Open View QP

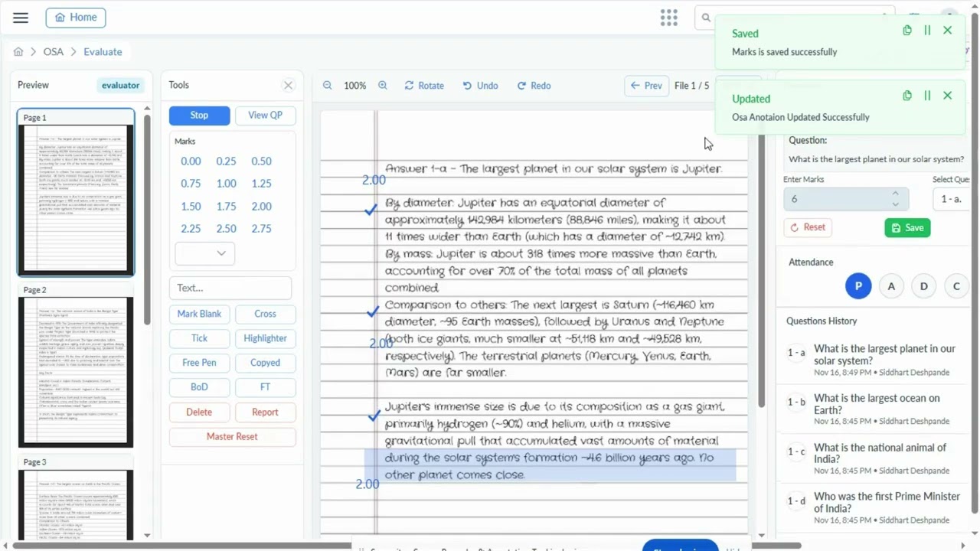coord(265,116)
